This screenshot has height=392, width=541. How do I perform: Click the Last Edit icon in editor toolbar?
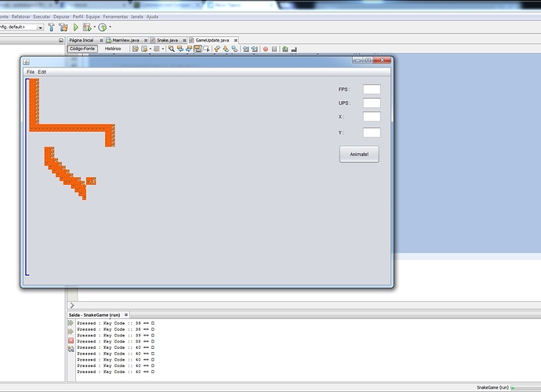(135, 49)
